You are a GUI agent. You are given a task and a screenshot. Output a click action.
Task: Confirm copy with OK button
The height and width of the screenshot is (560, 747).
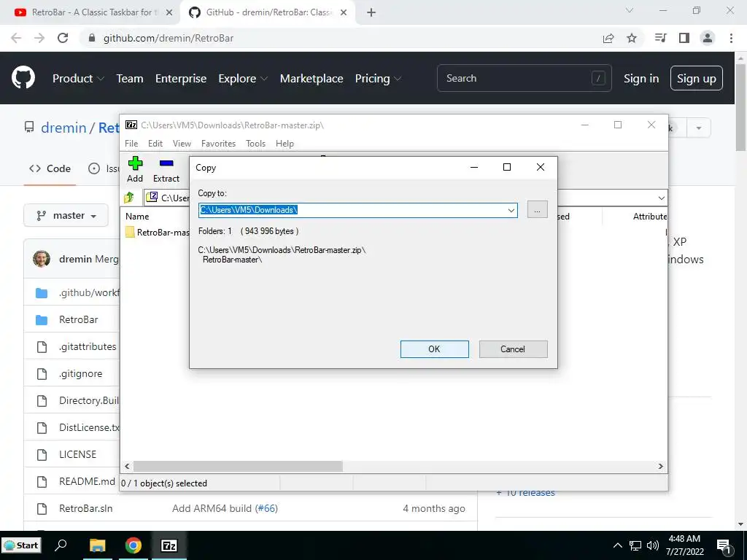pos(435,349)
